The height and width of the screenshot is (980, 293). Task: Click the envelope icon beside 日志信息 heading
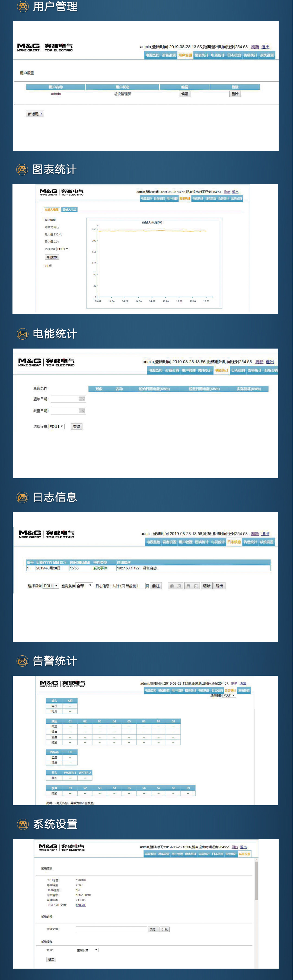pos(23,497)
